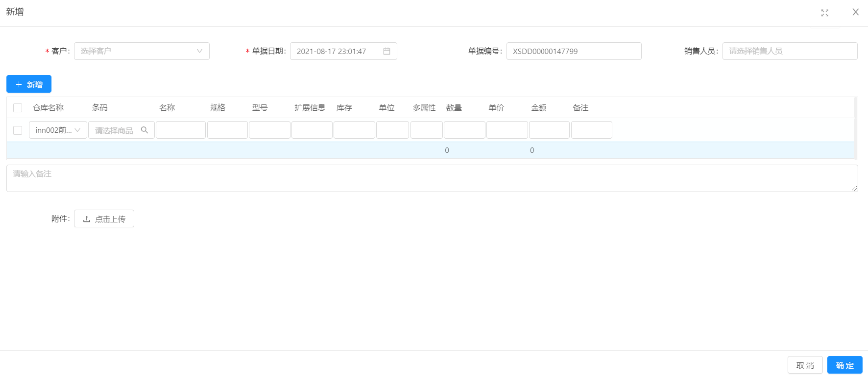Click the 多属性 cell input
868x375 pixels.
pyautogui.click(x=427, y=130)
